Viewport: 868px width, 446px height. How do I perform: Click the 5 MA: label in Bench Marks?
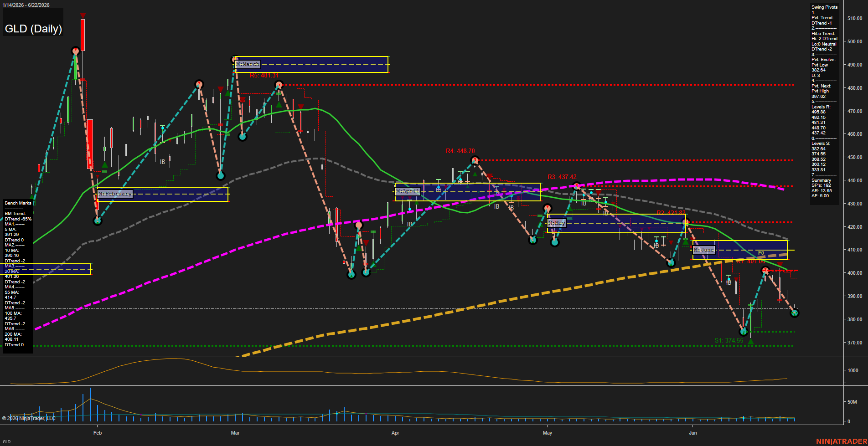[x=11, y=230]
